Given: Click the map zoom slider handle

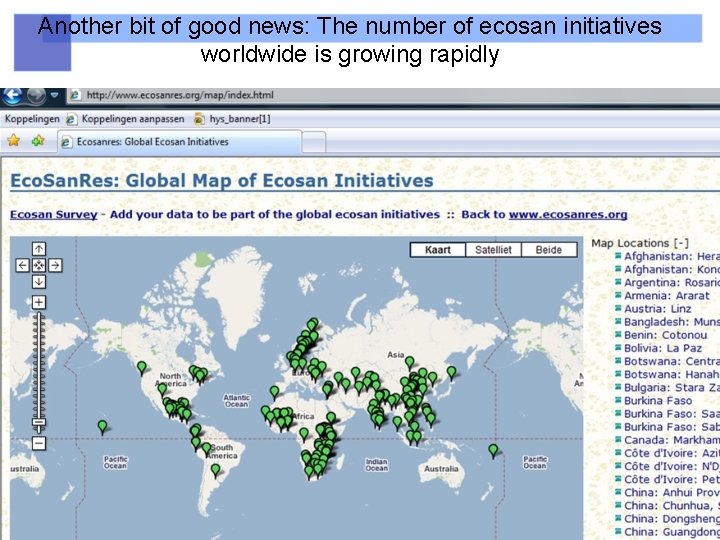Looking at the screenshot, I should [x=39, y=422].
